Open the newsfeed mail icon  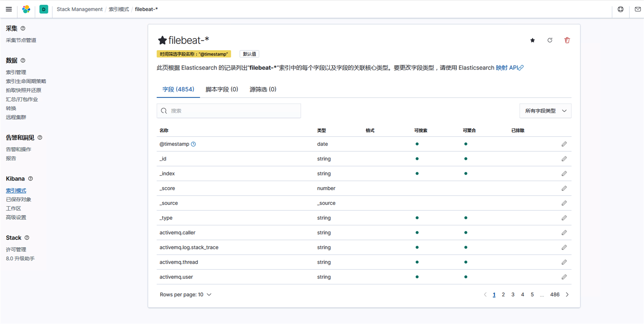click(x=638, y=9)
